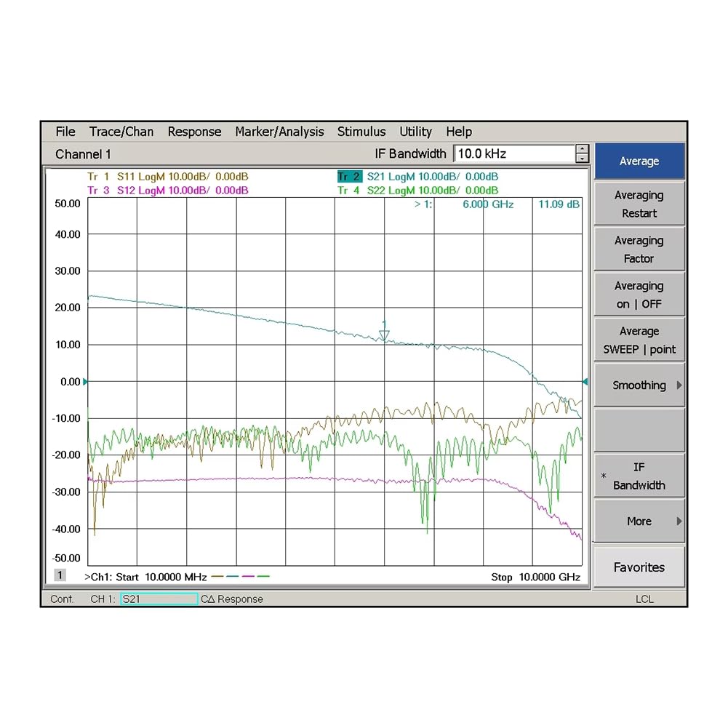This screenshot has height=728, width=728.
Task: Click the CΔ Response status entry
Action: (x=232, y=599)
